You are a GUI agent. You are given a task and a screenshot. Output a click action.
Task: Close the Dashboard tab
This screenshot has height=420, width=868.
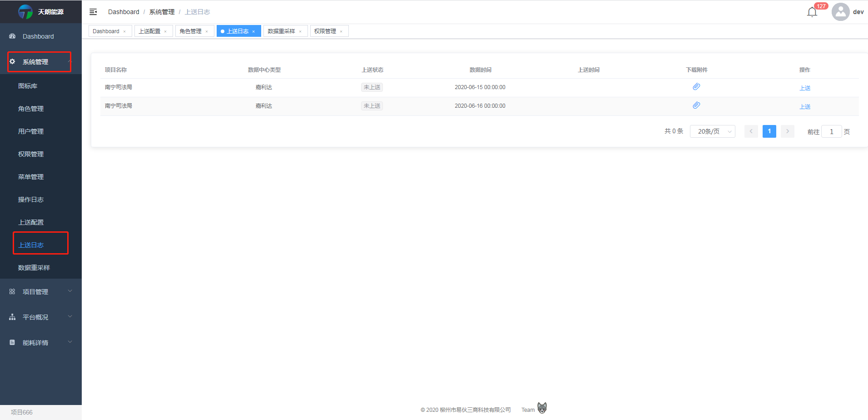pos(124,31)
